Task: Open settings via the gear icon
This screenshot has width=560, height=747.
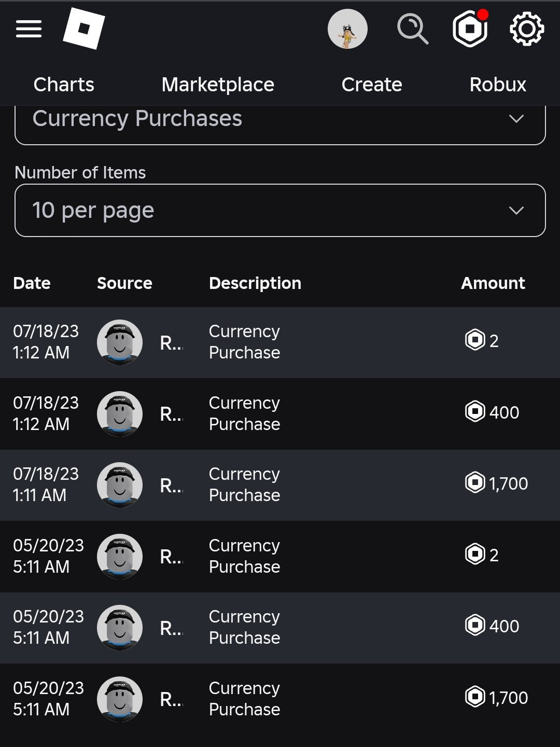Action: [527, 29]
